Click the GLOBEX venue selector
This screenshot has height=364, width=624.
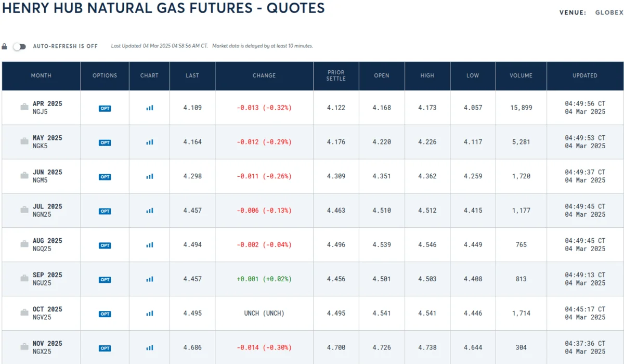pos(609,12)
